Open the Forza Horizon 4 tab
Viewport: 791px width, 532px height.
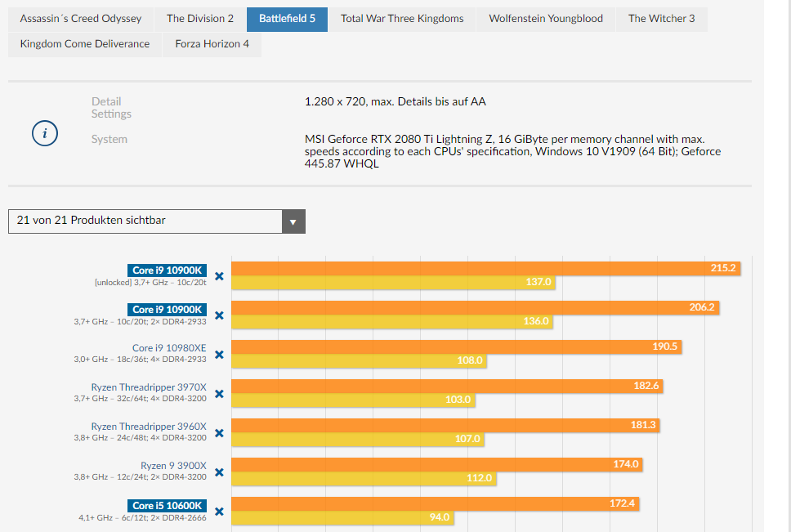(x=212, y=44)
